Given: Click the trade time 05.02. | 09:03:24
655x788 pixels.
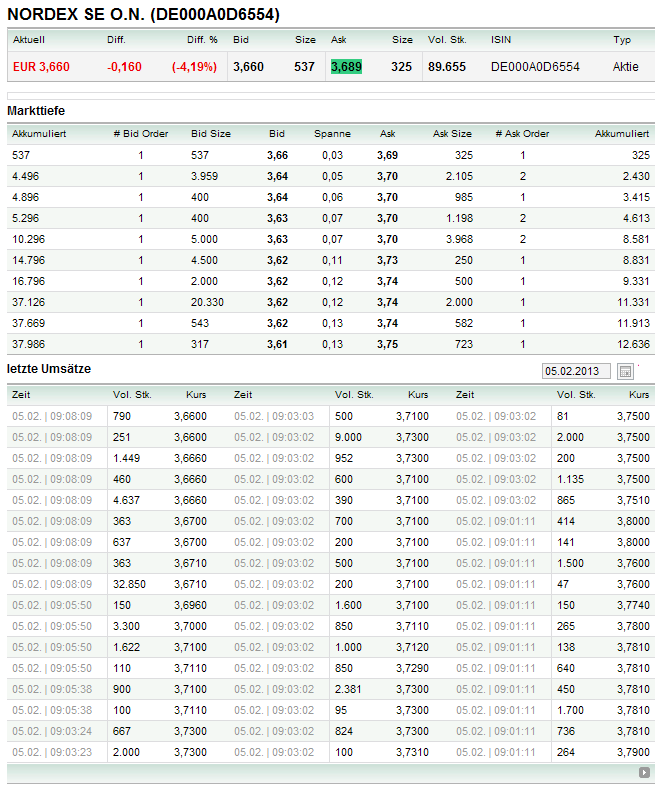Looking at the screenshot, I should (52, 732).
